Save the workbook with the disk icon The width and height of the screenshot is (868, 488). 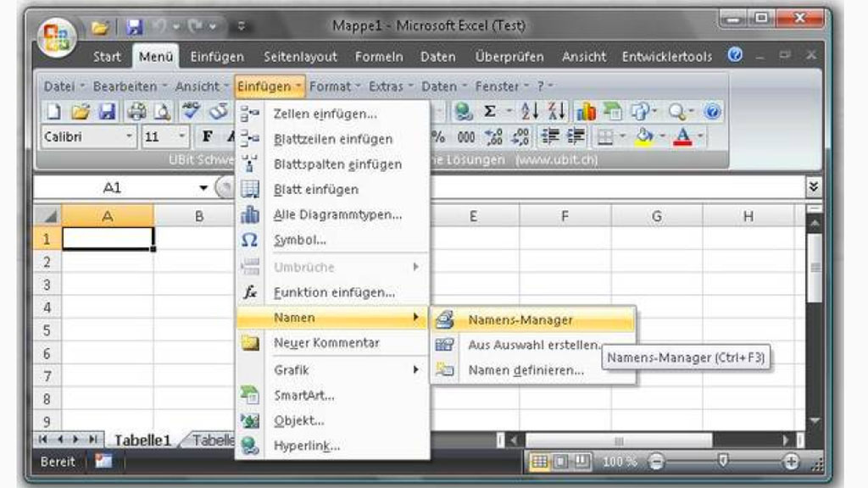tap(108, 110)
